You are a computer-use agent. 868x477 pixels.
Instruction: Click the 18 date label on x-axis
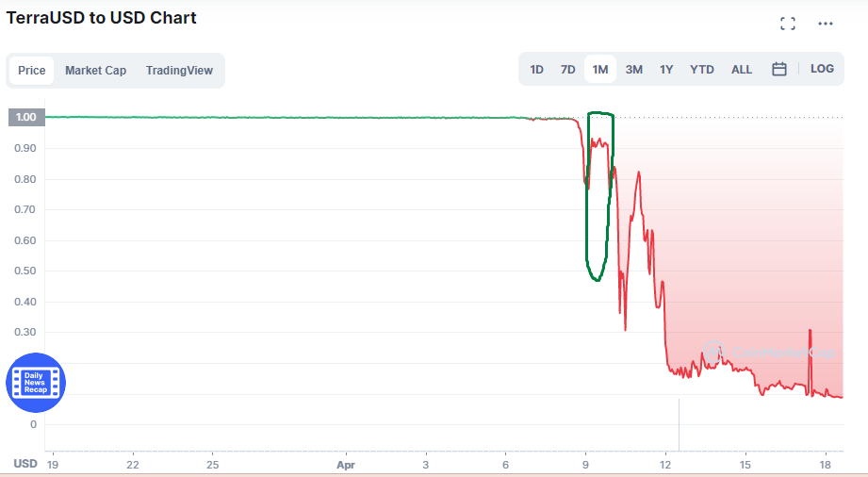tap(826, 464)
